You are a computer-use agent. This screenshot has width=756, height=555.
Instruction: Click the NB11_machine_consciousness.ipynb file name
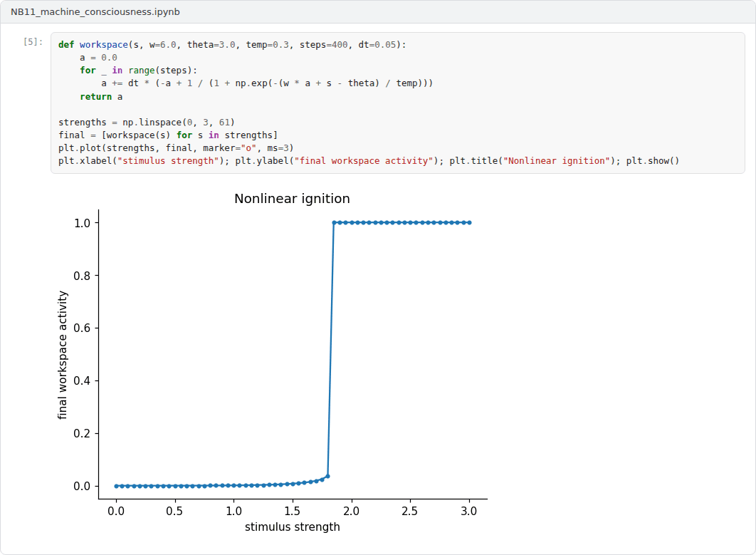click(x=95, y=11)
